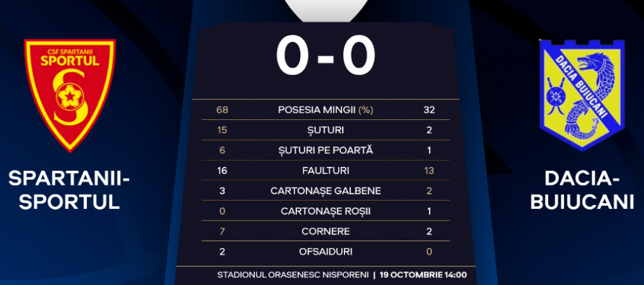The image size is (644, 285).
Task: Click the CARTONAȘE ROȘII label
Action: (326, 211)
